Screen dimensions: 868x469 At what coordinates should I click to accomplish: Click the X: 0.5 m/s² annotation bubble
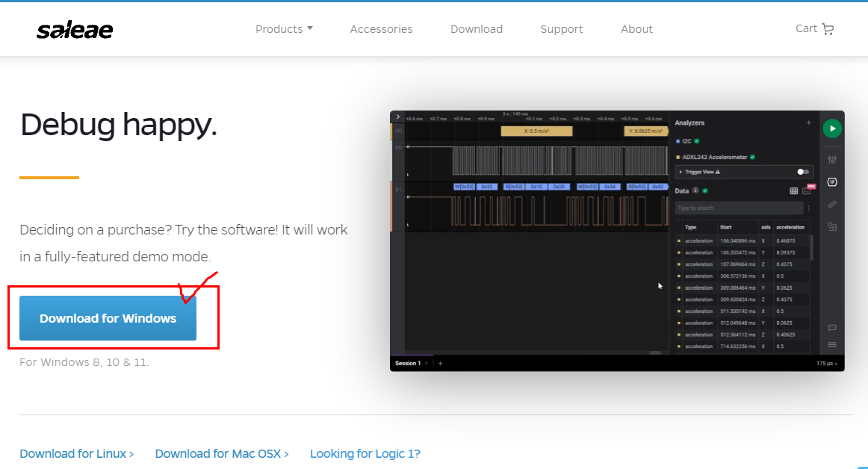[x=536, y=131]
